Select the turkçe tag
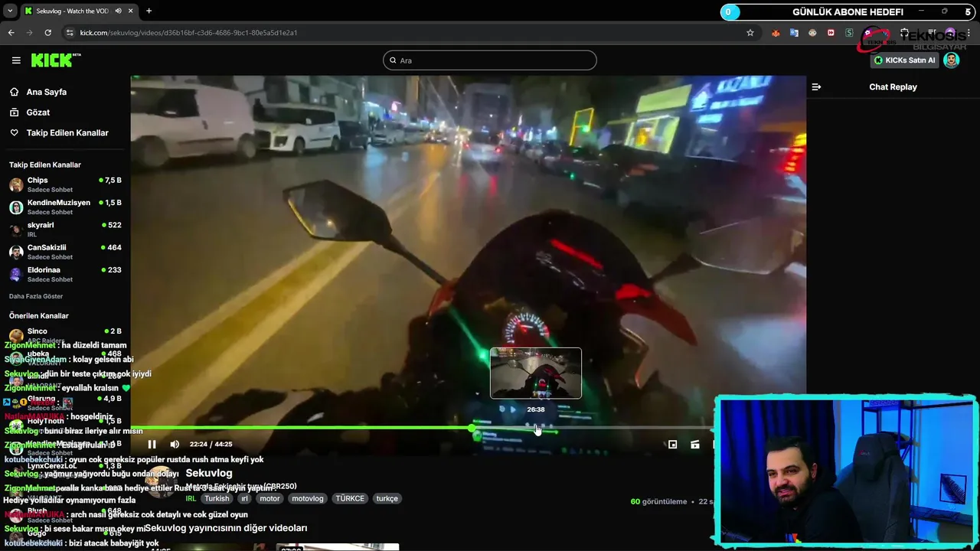Image resolution: width=980 pixels, height=551 pixels. (387, 498)
